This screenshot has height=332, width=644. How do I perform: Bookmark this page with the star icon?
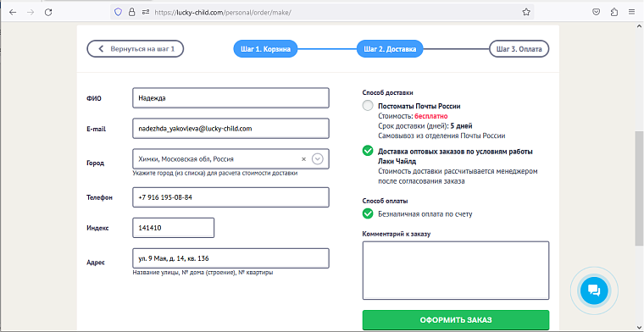point(526,13)
